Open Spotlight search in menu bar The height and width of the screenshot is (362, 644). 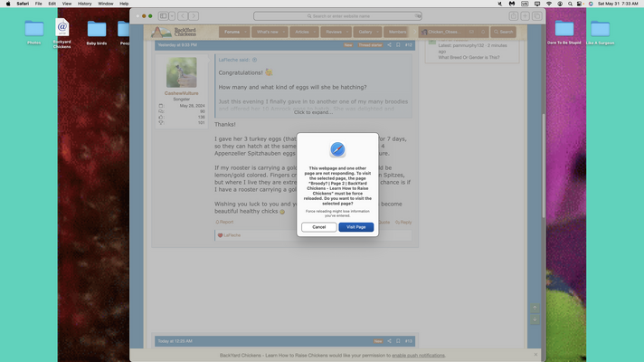coord(570,4)
